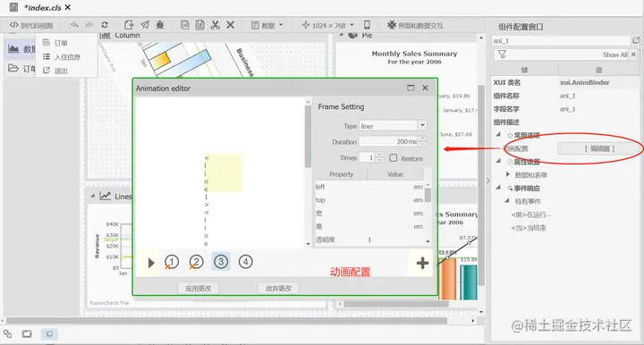
Task: Click the [编辑器] editor button
Action: click(599, 148)
